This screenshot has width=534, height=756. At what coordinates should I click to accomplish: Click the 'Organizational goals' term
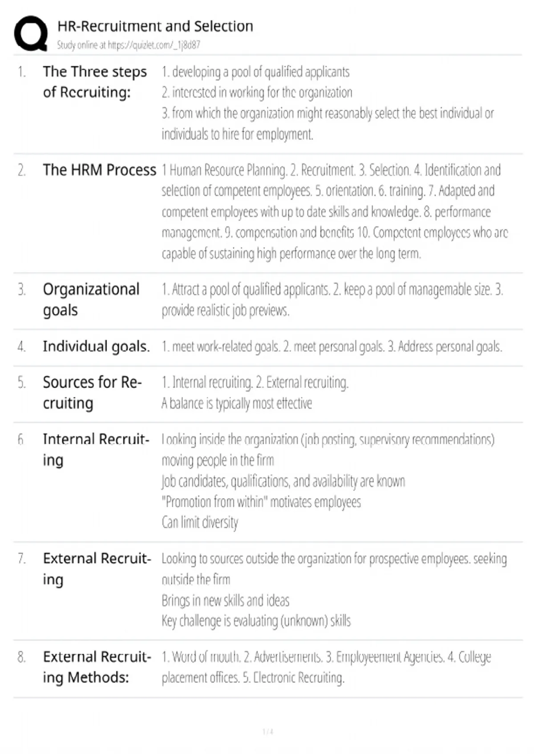point(91,300)
